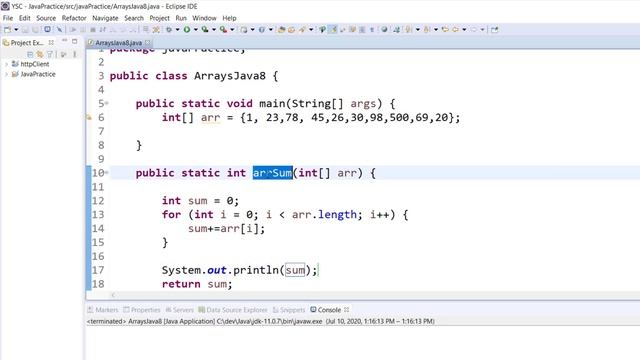
Task: Click the New file toolbar icon
Action: click(x=7, y=29)
